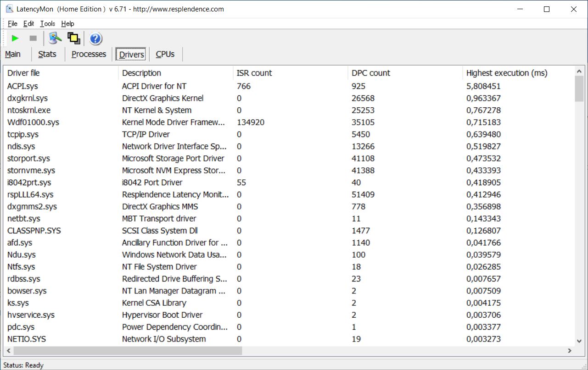This screenshot has height=370, width=588.
Task: Sort by Highest execution (ms) column header
Action: (x=506, y=73)
